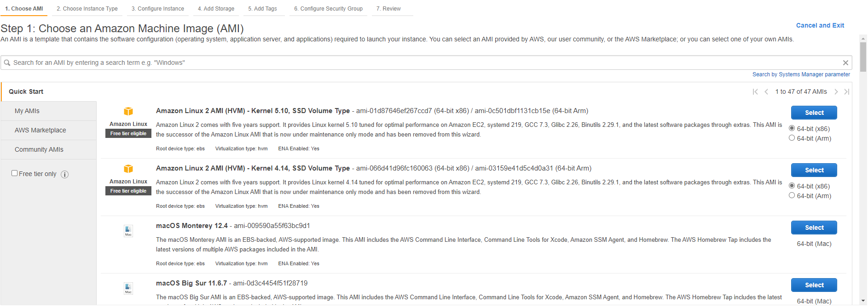Click the search magnifier icon

(x=7, y=63)
